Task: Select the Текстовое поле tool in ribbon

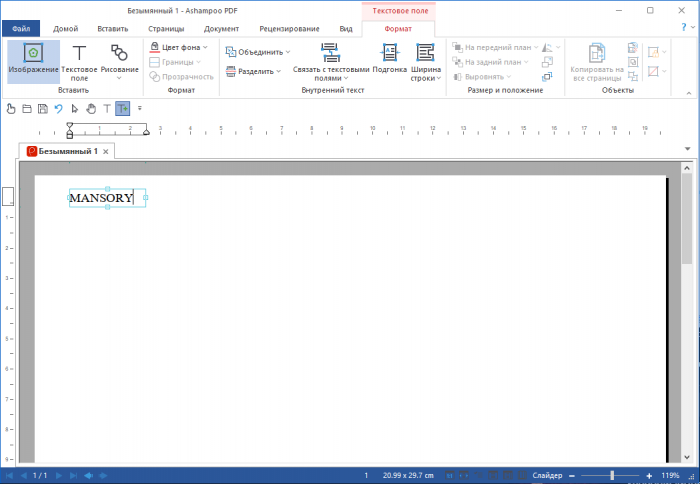Action: pyautogui.click(x=79, y=61)
